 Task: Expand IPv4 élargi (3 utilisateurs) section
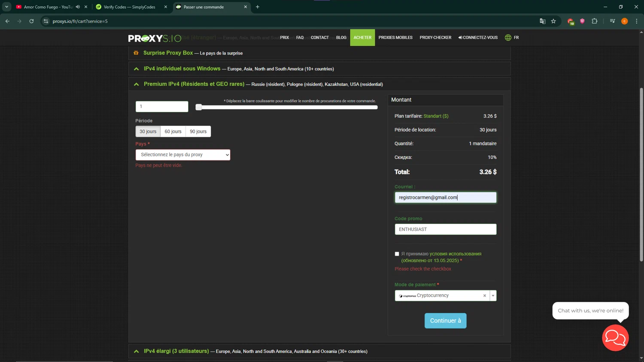click(x=319, y=351)
